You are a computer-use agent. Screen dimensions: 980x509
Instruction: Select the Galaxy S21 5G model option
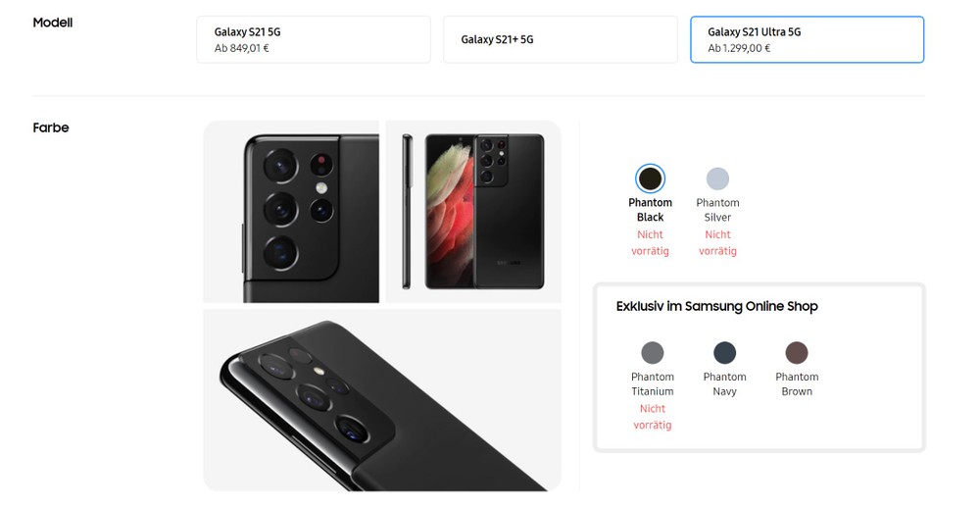pyautogui.click(x=314, y=39)
